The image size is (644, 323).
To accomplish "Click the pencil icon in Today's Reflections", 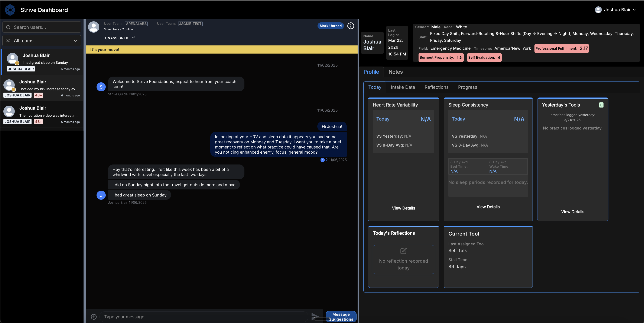I will [403, 251].
